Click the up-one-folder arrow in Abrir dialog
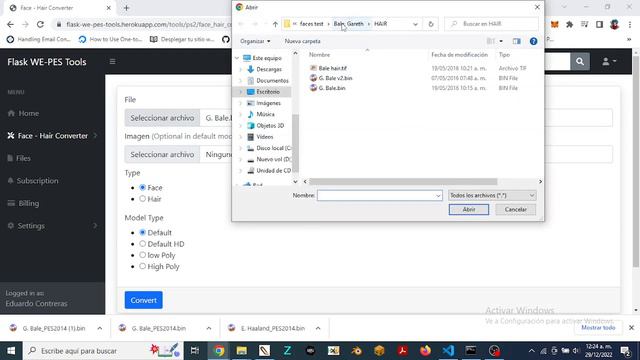 pos(275,24)
